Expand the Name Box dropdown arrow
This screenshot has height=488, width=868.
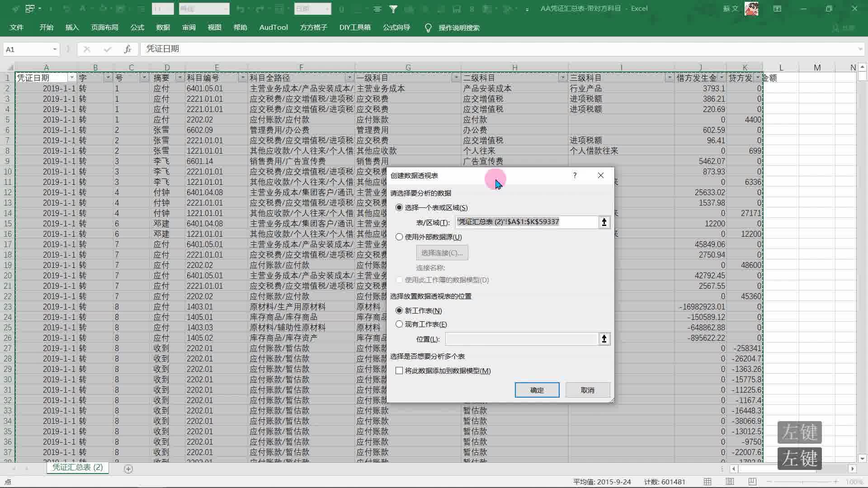point(55,49)
